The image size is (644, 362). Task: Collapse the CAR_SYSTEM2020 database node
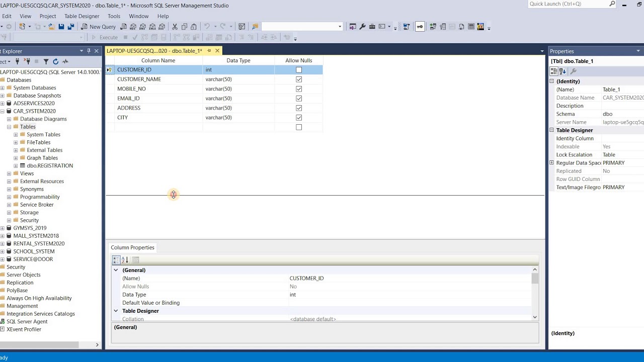(3, 111)
